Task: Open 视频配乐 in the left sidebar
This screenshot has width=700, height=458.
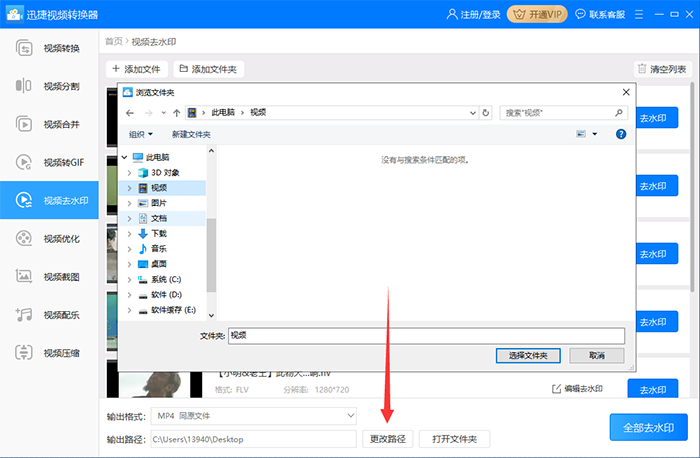Action: (x=49, y=315)
